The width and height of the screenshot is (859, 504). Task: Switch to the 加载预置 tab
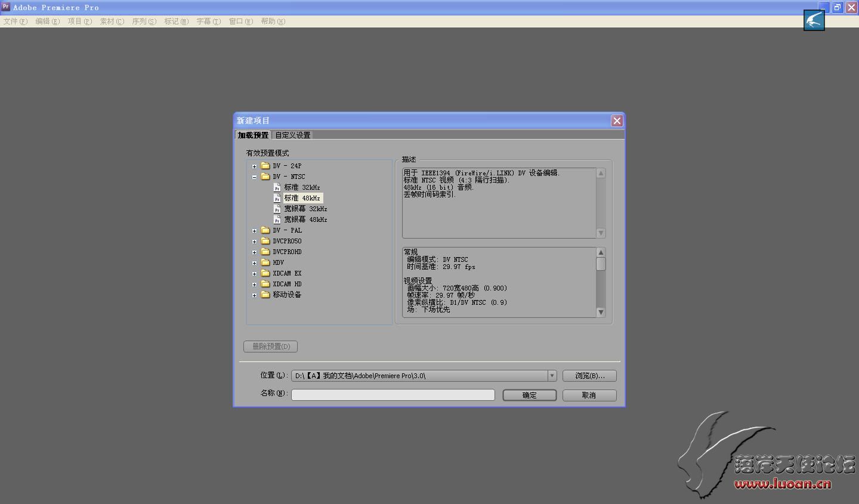254,135
